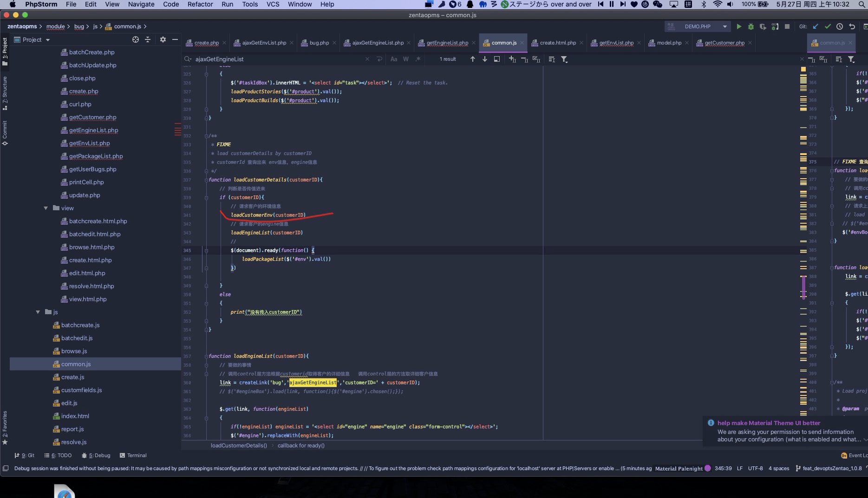Close the getCustomer.php tab
This screenshot has width=868, height=498.
pyautogui.click(x=750, y=43)
